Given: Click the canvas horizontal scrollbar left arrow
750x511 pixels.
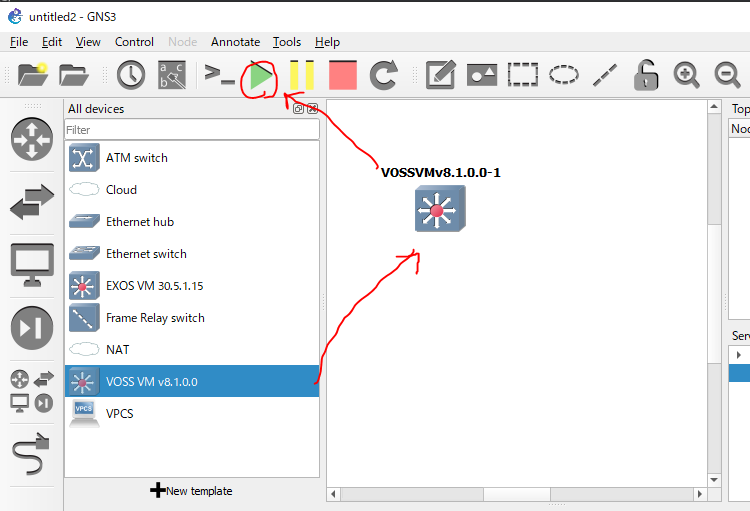Looking at the screenshot, I should pos(333,494).
